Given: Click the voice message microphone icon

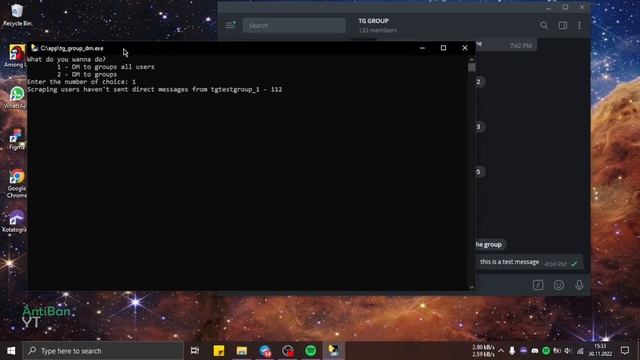Looking at the screenshot, I should click(x=579, y=285).
